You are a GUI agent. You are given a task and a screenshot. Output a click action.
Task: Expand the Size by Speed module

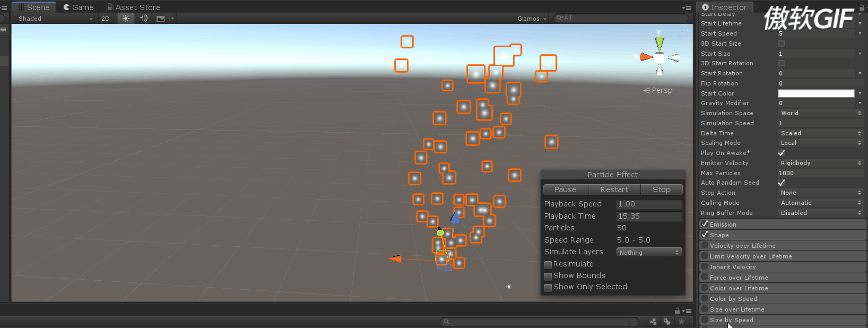783,320
